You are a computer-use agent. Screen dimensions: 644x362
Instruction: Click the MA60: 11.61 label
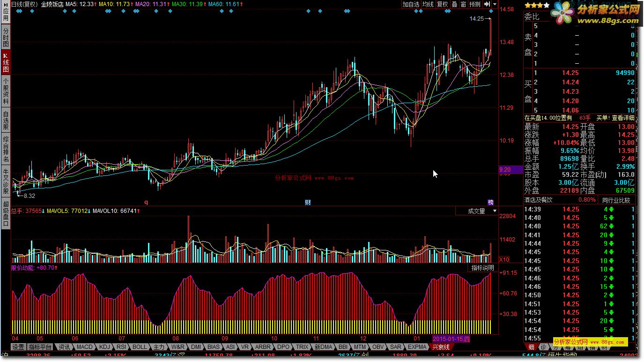pyautogui.click(x=225, y=4)
